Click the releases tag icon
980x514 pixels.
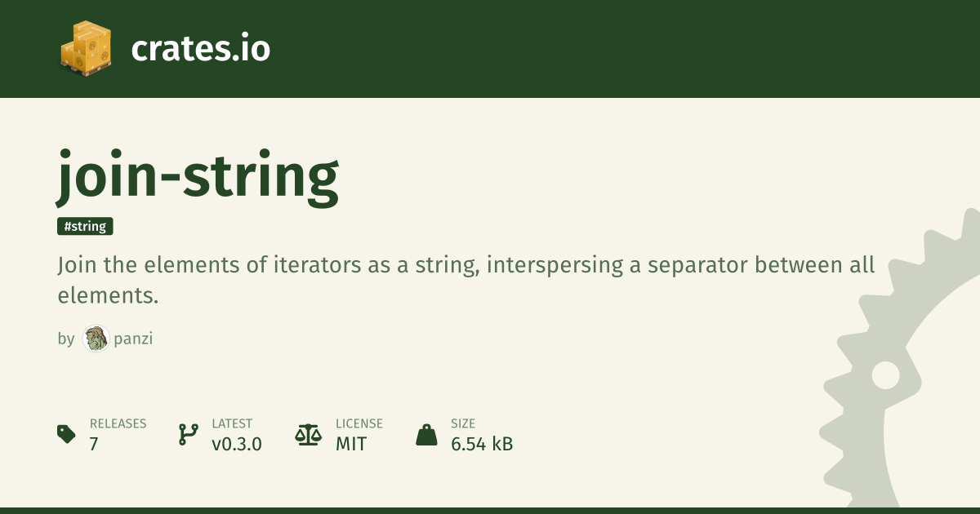[66, 434]
